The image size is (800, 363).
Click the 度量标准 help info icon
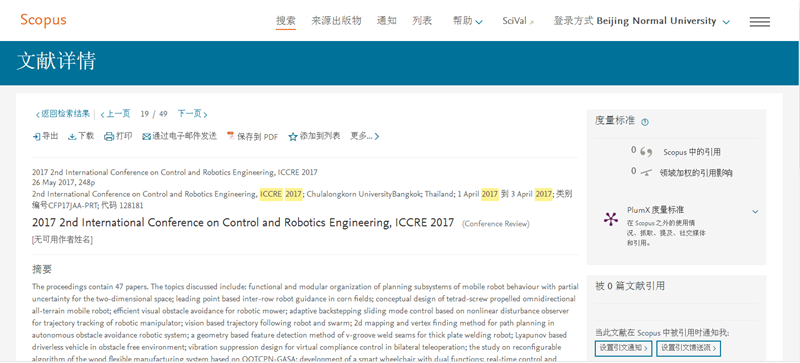click(645, 122)
